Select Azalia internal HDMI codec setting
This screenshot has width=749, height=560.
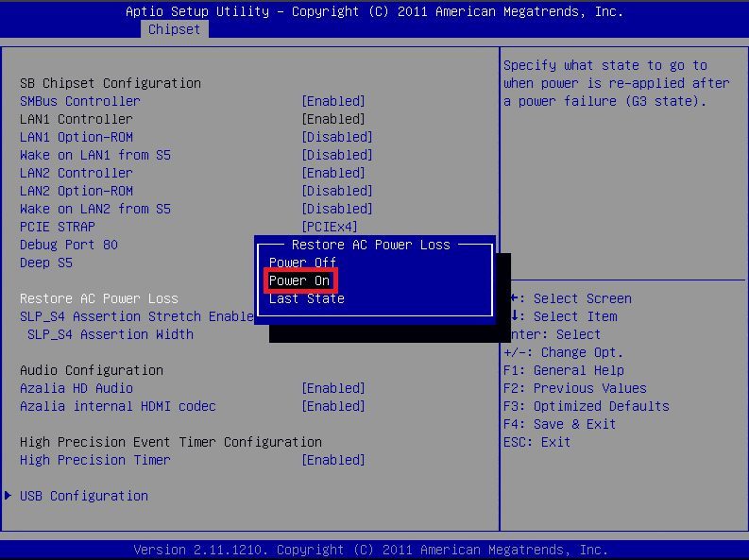coord(117,406)
